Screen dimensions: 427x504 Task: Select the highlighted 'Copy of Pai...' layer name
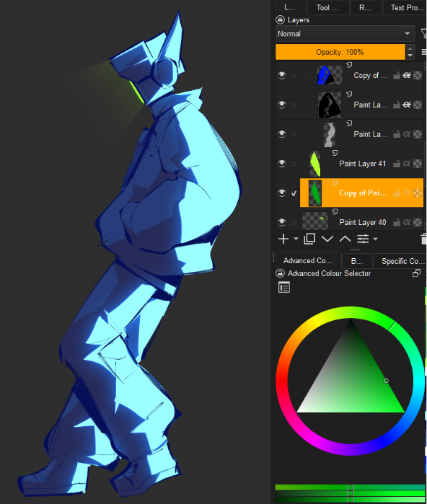(363, 193)
